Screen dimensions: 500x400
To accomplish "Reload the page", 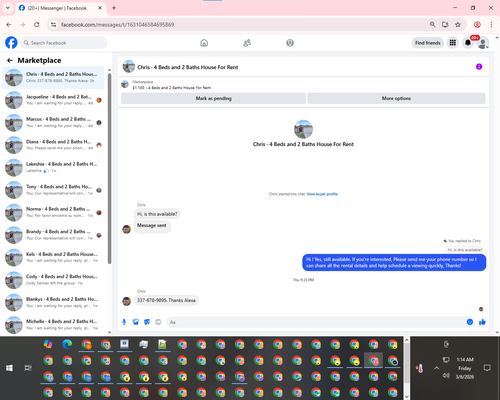I will click(37, 25).
